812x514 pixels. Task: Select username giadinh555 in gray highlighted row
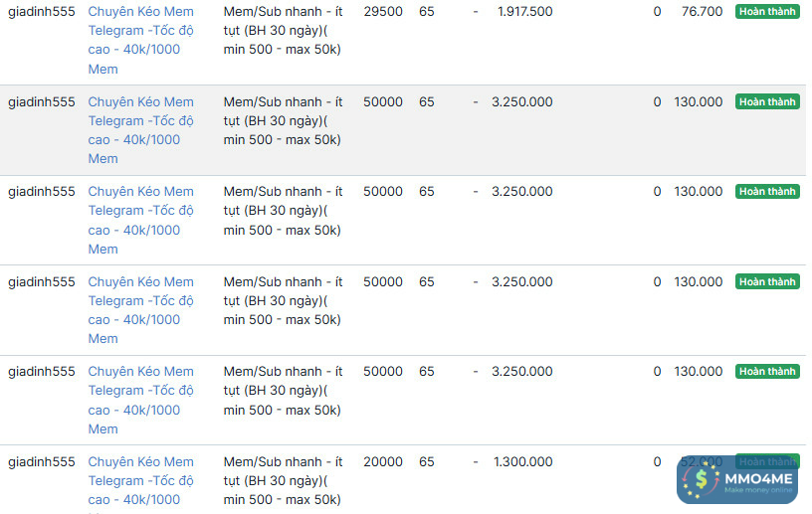[42, 102]
